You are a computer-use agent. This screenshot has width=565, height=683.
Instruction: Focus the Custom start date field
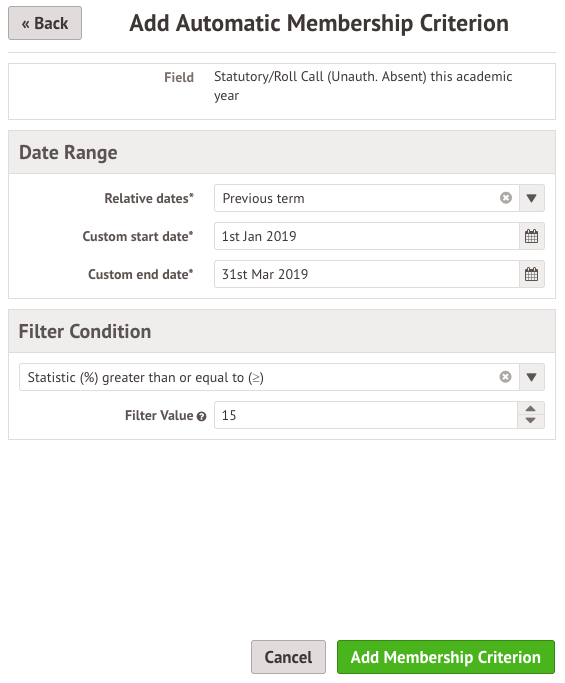click(x=366, y=236)
